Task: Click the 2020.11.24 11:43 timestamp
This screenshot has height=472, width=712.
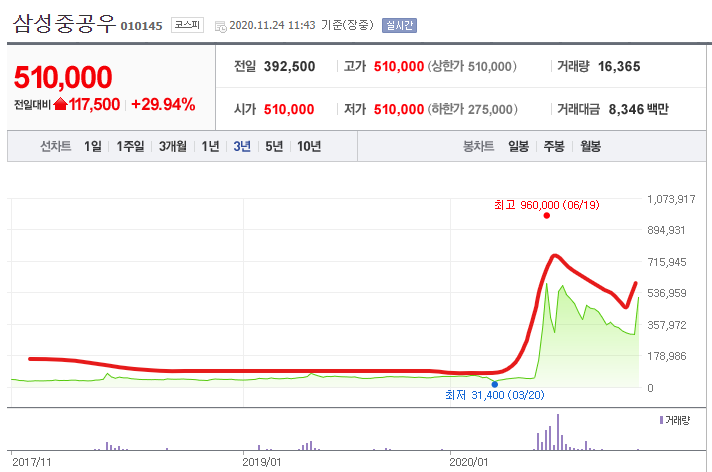Action: (x=272, y=25)
